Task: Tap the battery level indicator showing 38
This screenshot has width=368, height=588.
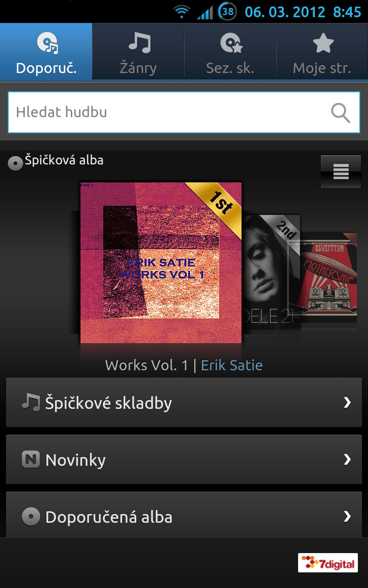Action: point(227,11)
